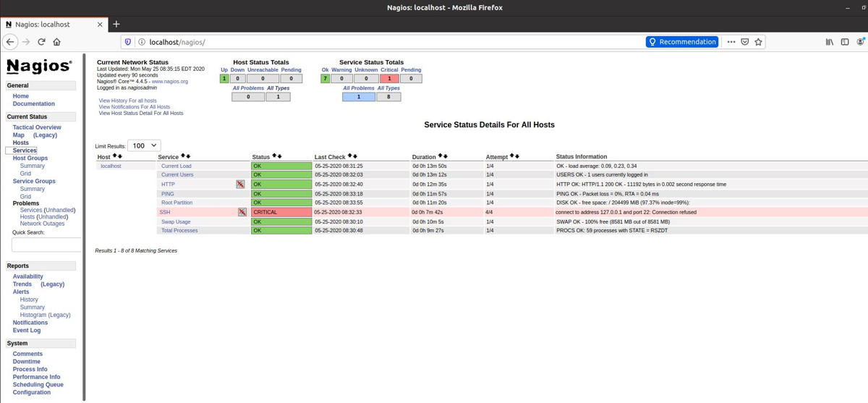Go back with the browser back arrow
868x403 pixels.
tap(11, 42)
